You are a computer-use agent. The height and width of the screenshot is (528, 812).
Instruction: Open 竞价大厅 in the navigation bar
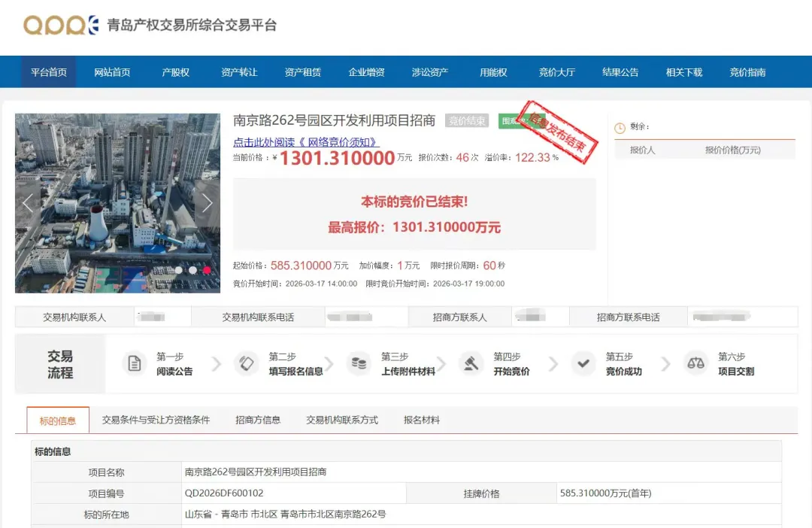557,72
